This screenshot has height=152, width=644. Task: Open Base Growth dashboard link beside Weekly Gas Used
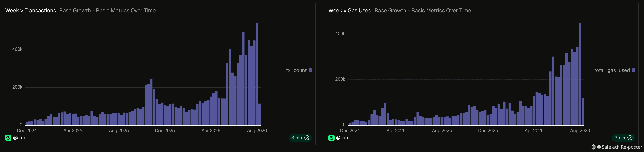(423, 10)
